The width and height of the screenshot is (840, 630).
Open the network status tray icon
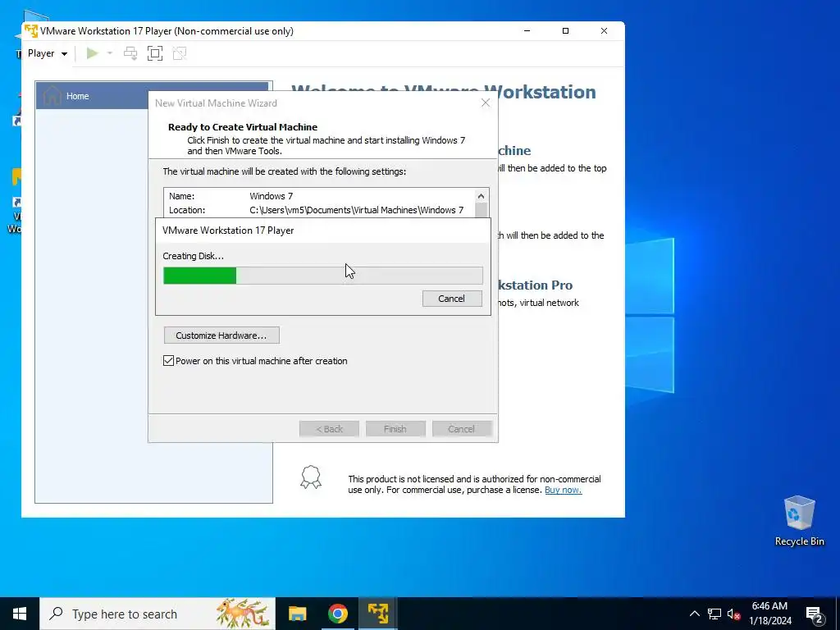tap(714, 614)
